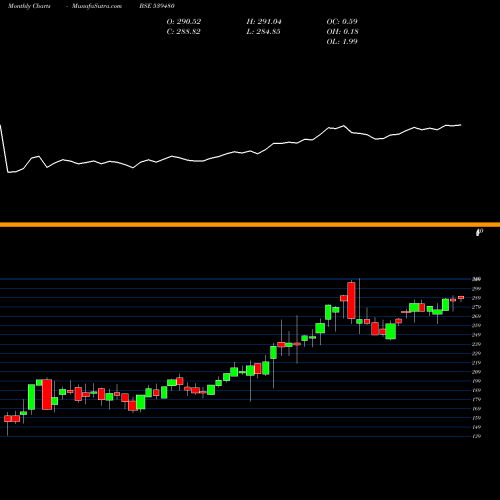The height and width of the screenshot is (500, 500).
Task: Click the last red candle at the right end
Action: point(461,297)
